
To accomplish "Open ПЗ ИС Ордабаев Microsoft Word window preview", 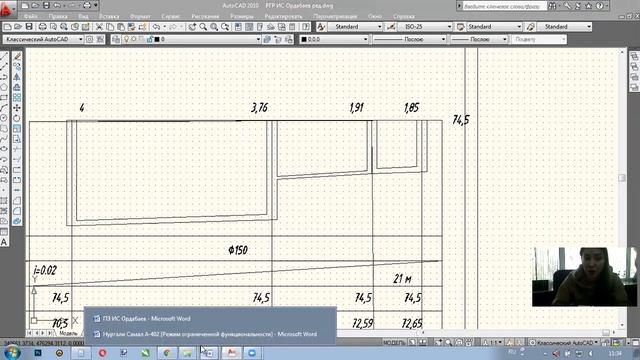I will tap(210, 319).
